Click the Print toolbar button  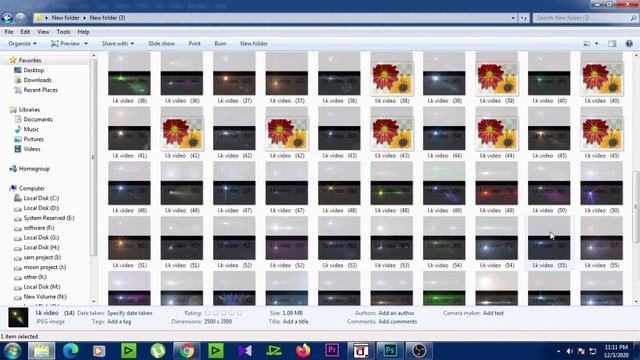pyautogui.click(x=194, y=43)
